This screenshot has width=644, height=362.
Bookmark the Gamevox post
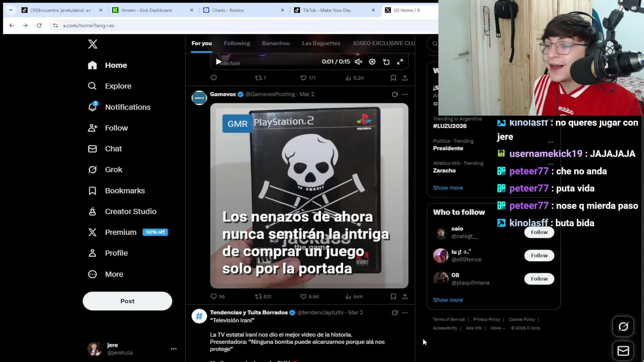tap(393, 297)
